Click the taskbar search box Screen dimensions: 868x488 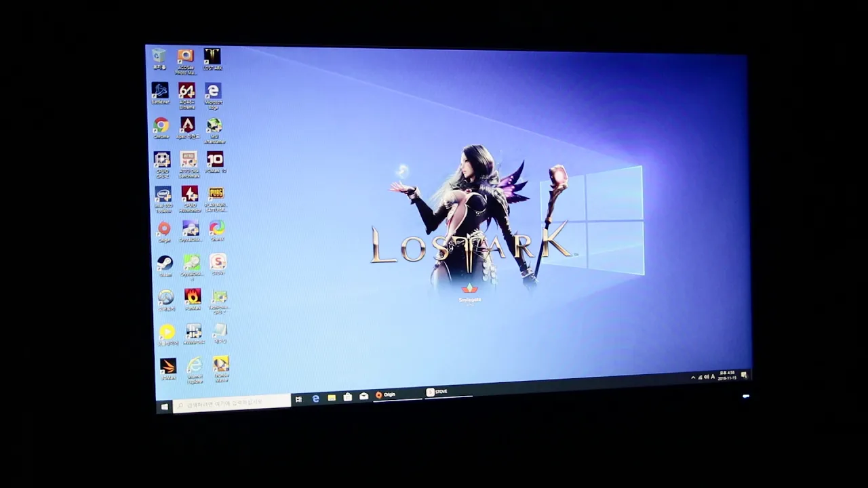pos(232,403)
